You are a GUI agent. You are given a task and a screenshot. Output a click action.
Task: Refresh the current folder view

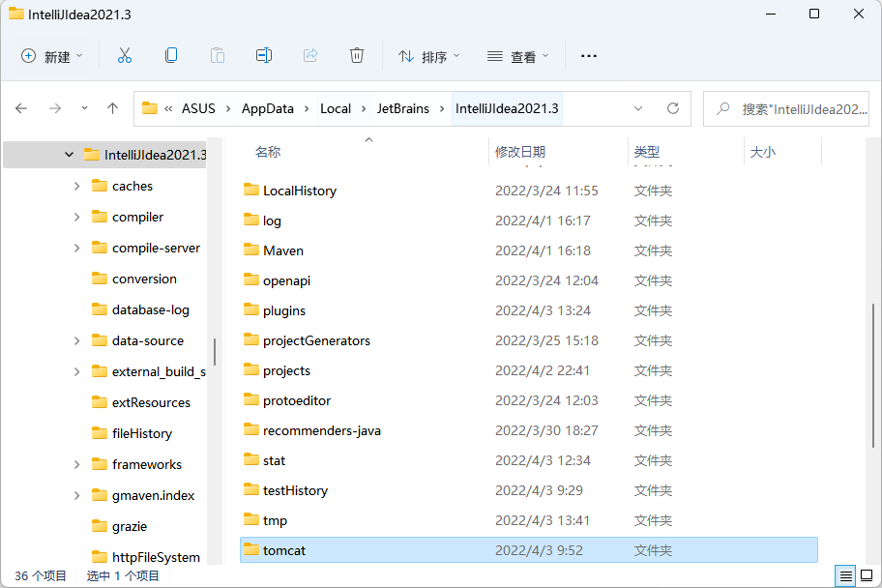click(x=673, y=108)
